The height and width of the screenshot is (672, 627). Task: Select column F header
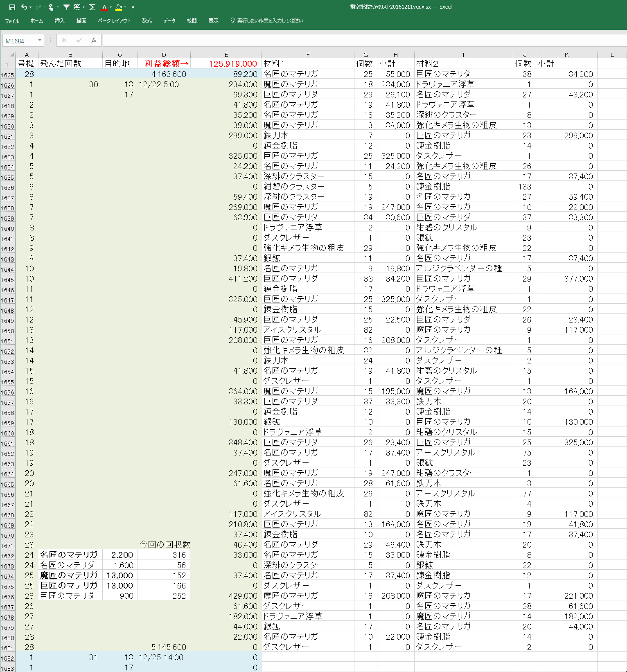308,54
